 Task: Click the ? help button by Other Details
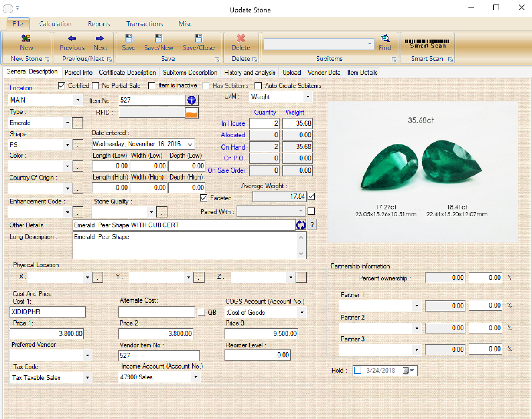[x=312, y=225]
